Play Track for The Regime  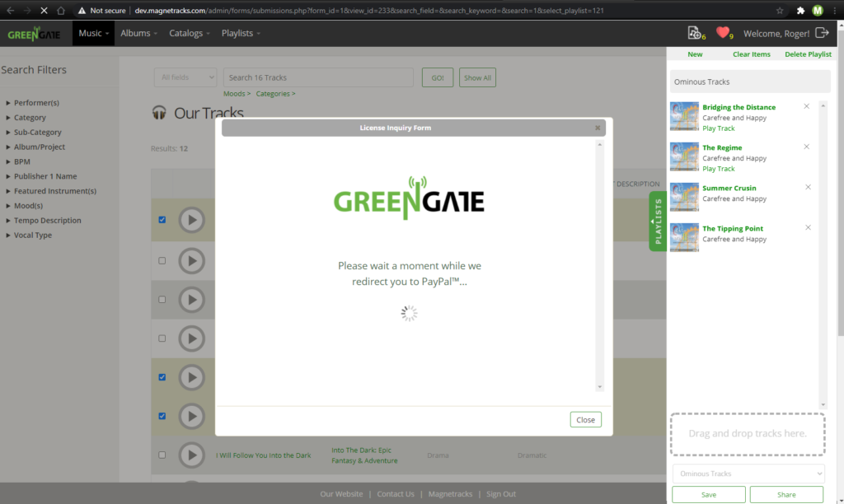(719, 169)
